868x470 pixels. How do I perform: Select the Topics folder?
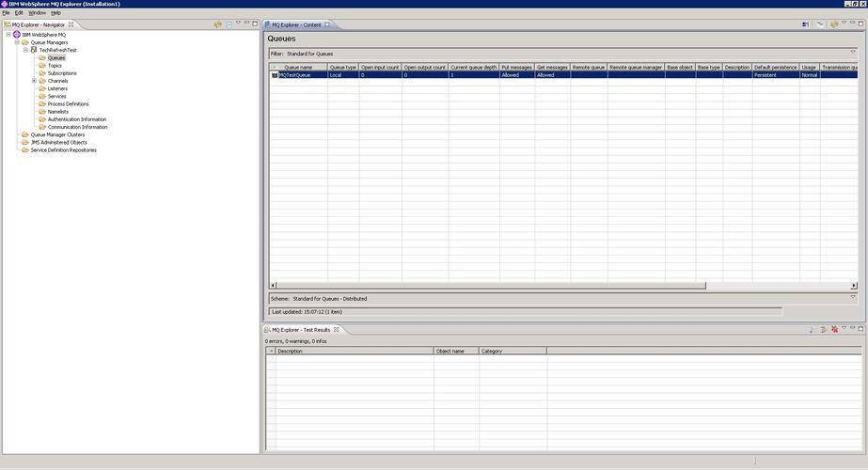pyautogui.click(x=55, y=65)
